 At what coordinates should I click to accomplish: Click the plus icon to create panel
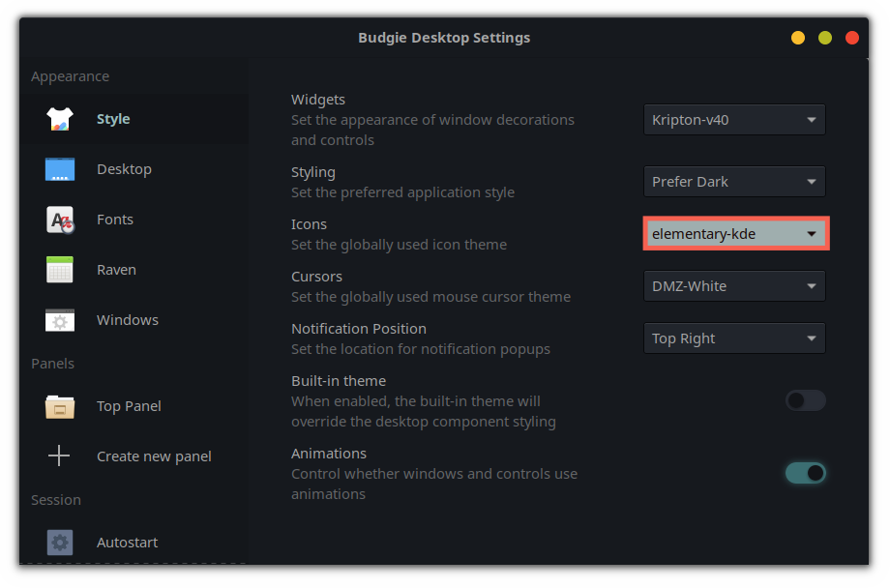(60, 456)
